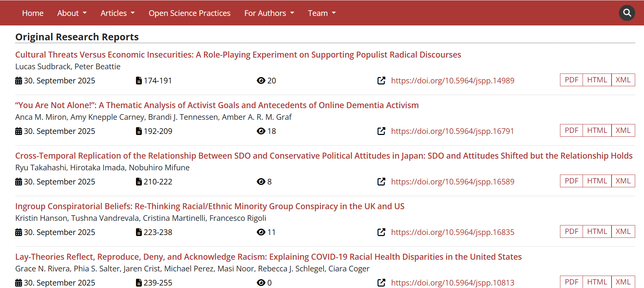Open Open Science Practices menu item
Viewport: 644px width, 288px height.
tap(189, 13)
